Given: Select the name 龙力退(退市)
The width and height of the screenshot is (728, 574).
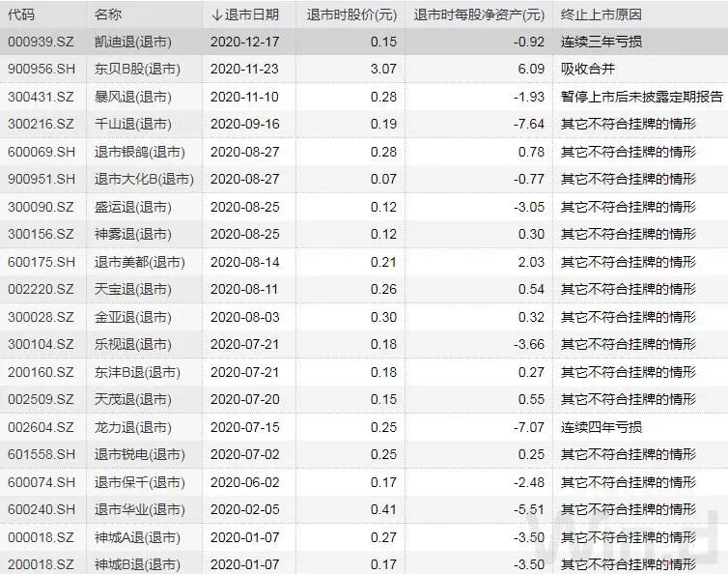Looking at the screenshot, I should pyautogui.click(x=133, y=427).
